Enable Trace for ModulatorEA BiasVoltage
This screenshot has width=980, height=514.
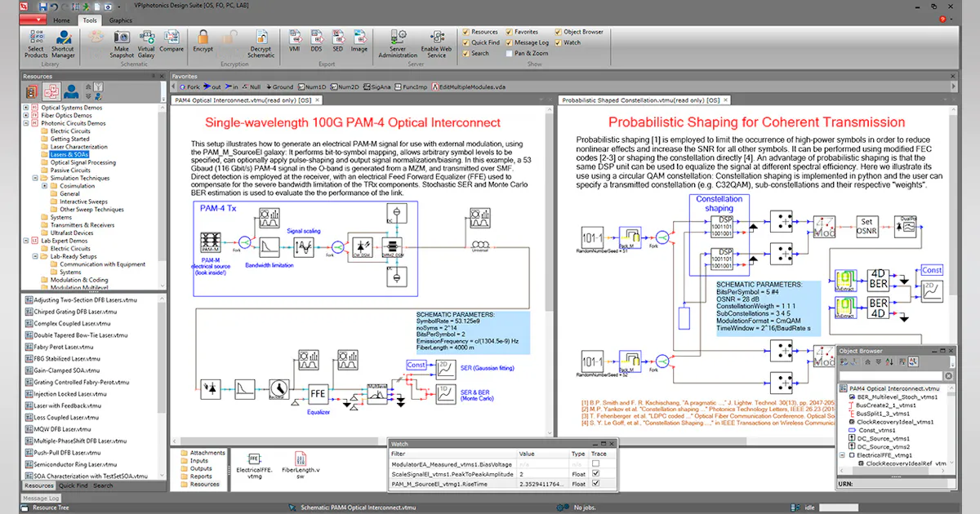coord(595,464)
